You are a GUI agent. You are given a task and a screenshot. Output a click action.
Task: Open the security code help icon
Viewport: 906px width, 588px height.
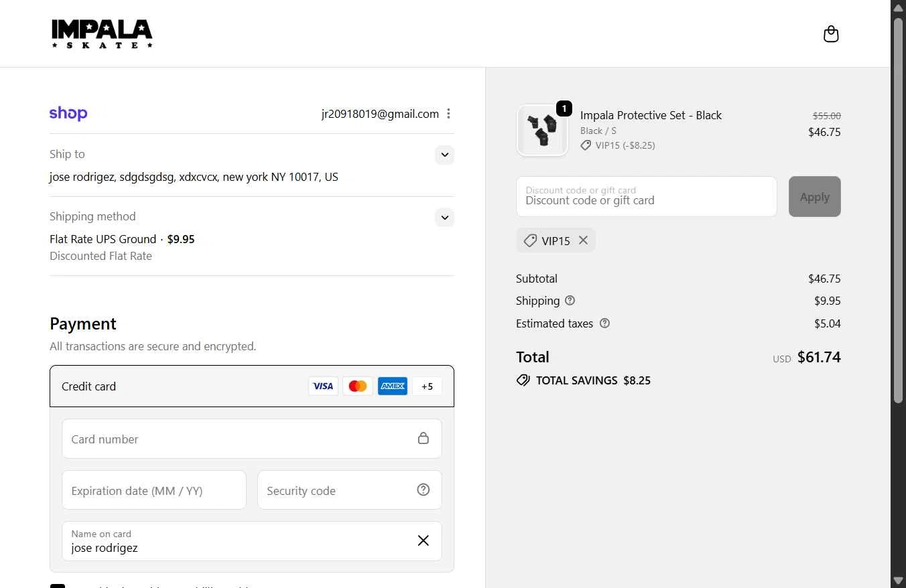[x=424, y=490]
